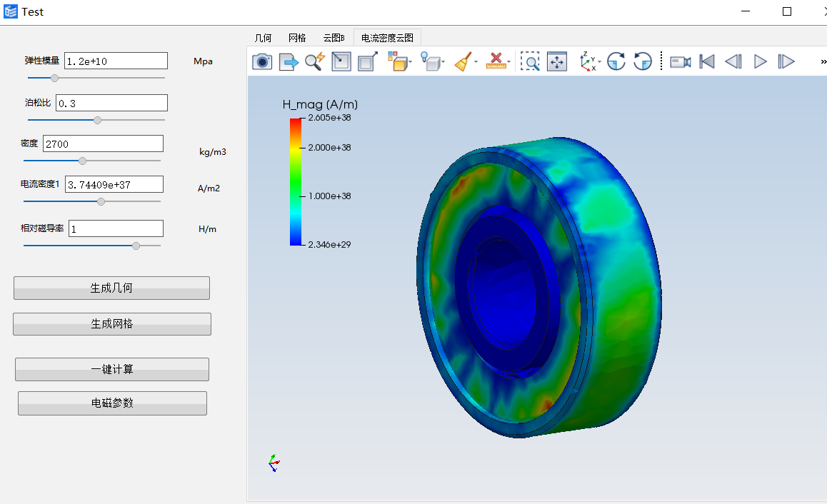The image size is (827, 504).
Task: Click the 密度 input field
Action: click(103, 144)
